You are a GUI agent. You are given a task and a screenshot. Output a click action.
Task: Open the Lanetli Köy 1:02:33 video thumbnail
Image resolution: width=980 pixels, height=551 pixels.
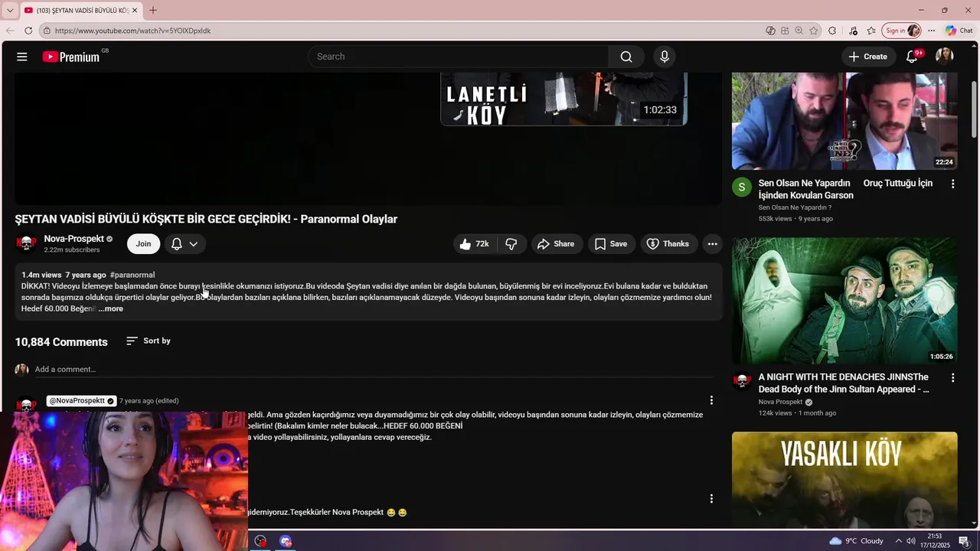pyautogui.click(x=563, y=99)
